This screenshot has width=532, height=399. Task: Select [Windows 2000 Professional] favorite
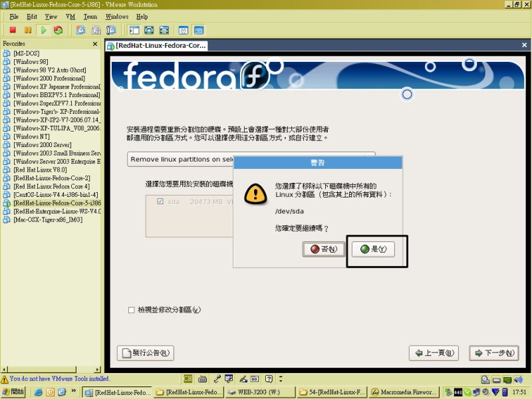tap(49, 78)
